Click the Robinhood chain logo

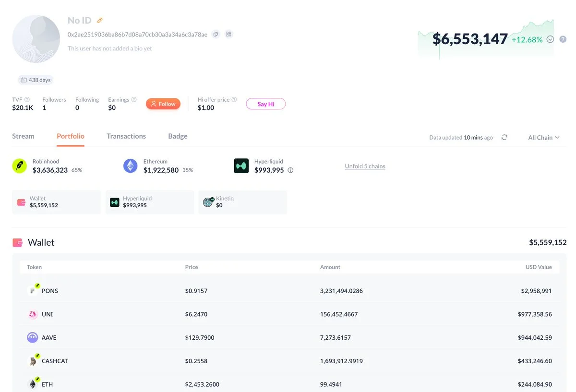[20, 166]
